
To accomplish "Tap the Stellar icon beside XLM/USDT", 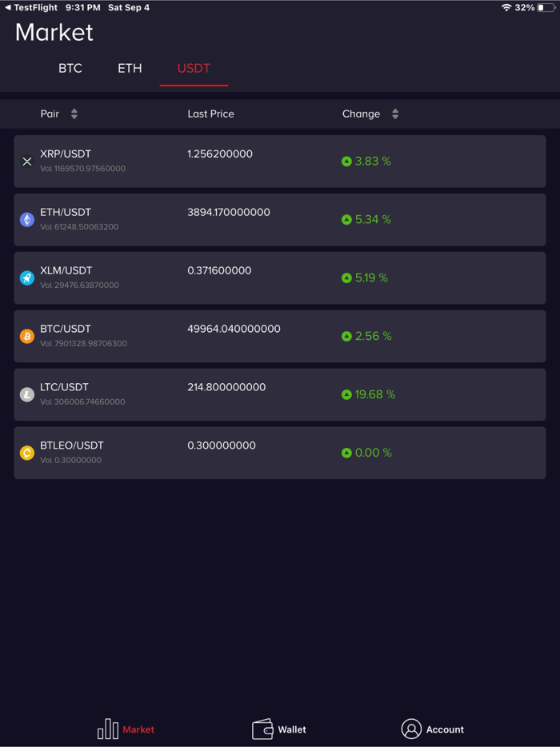I will click(26, 278).
